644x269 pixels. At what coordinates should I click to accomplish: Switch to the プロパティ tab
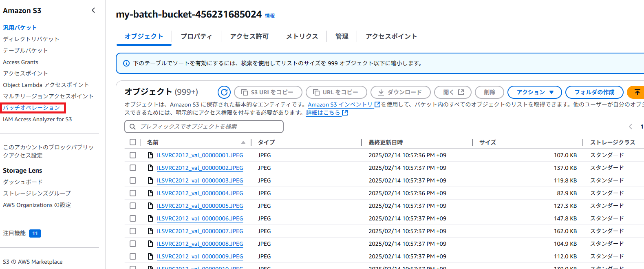point(196,36)
